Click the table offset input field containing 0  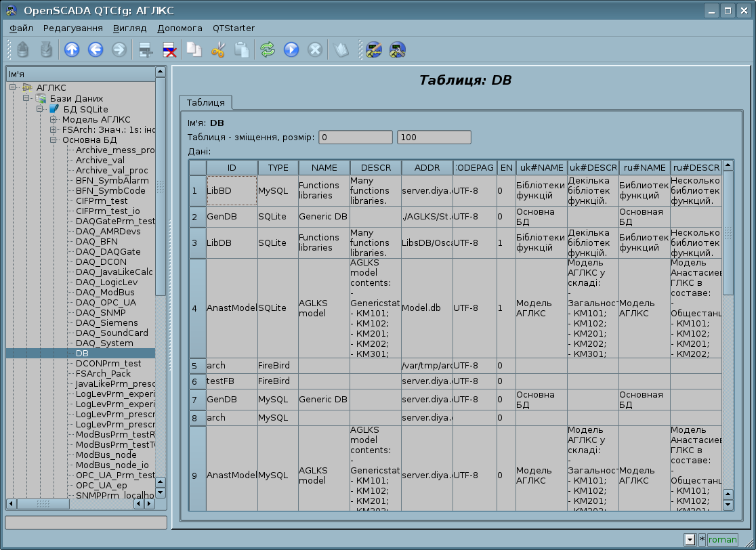pos(355,137)
